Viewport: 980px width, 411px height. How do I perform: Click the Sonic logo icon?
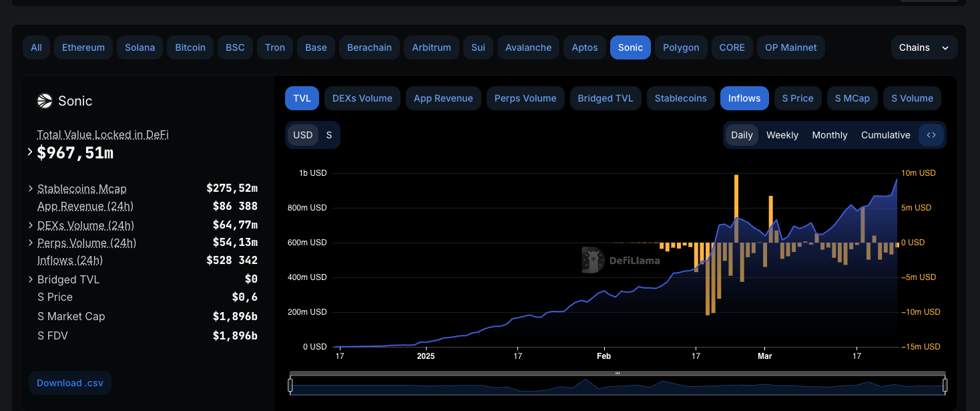[45, 101]
